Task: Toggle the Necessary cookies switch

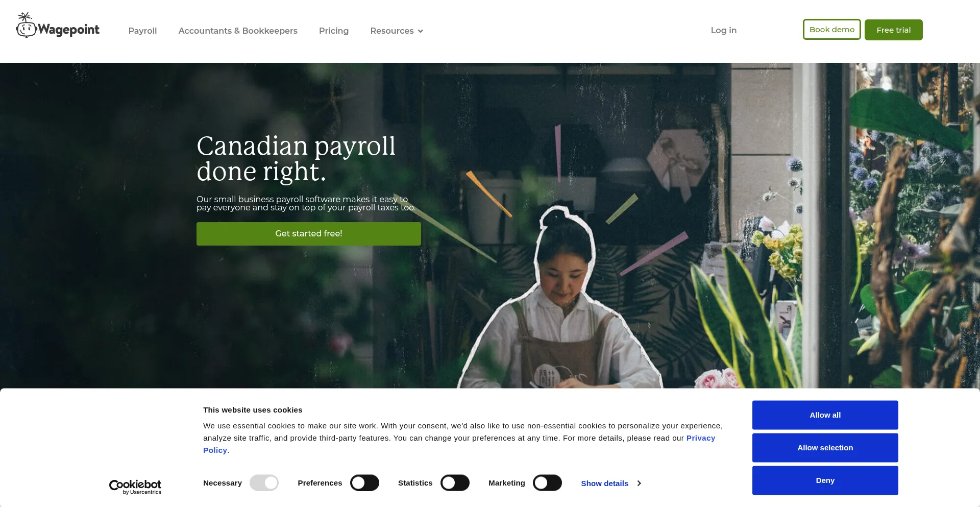Action: (264, 482)
